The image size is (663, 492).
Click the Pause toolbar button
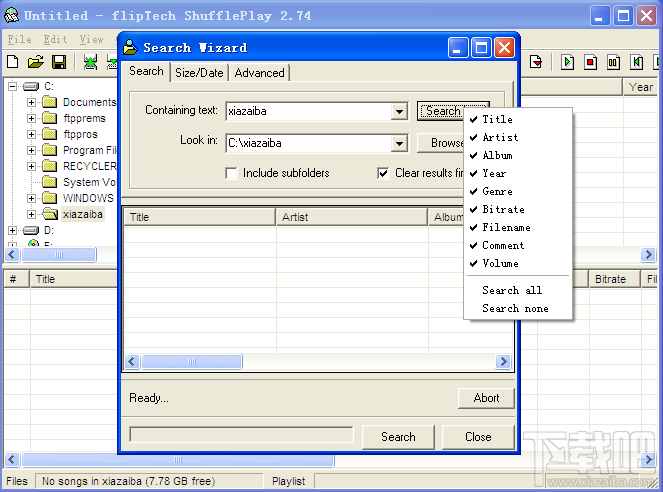click(613, 62)
